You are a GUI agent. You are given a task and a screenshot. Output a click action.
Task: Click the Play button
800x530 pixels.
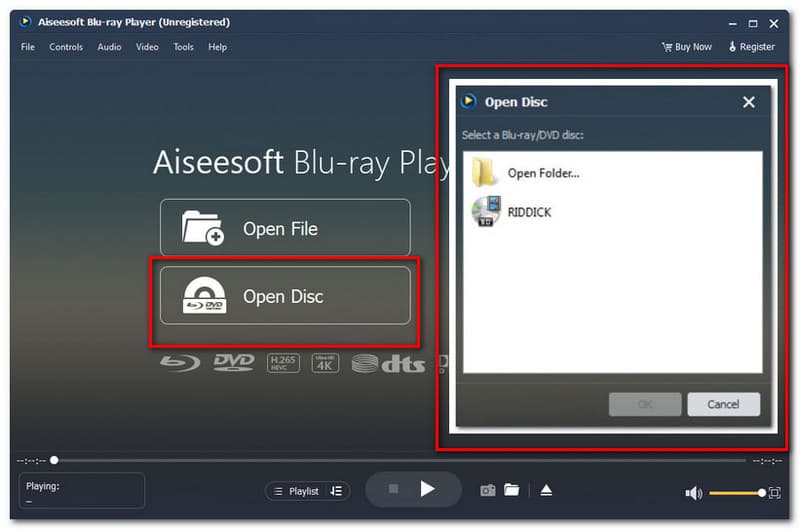(x=427, y=489)
